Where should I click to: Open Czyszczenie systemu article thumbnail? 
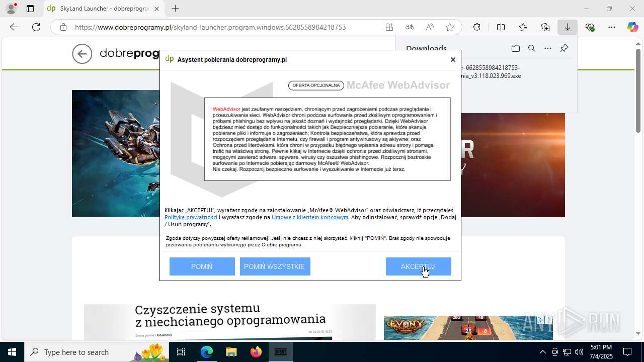pyautogui.click(x=230, y=322)
